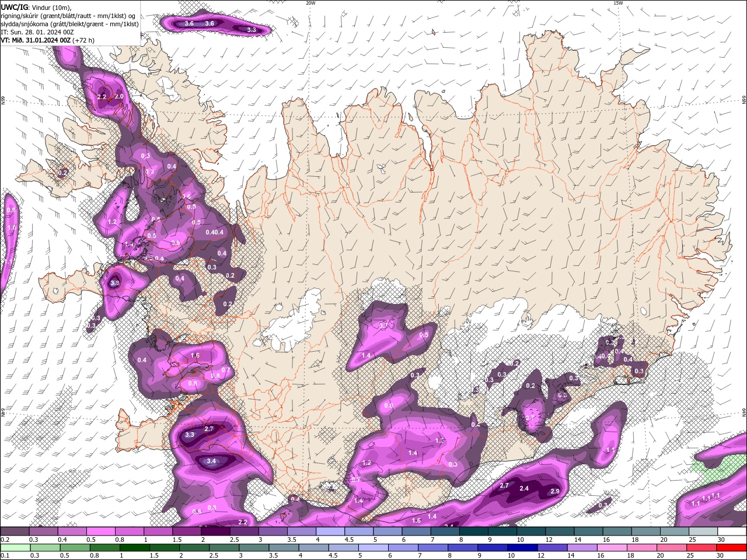Click the pale gray 25 swatch, purple-to-gray scale
This screenshot has height=560, width=747.
(x=703, y=531)
